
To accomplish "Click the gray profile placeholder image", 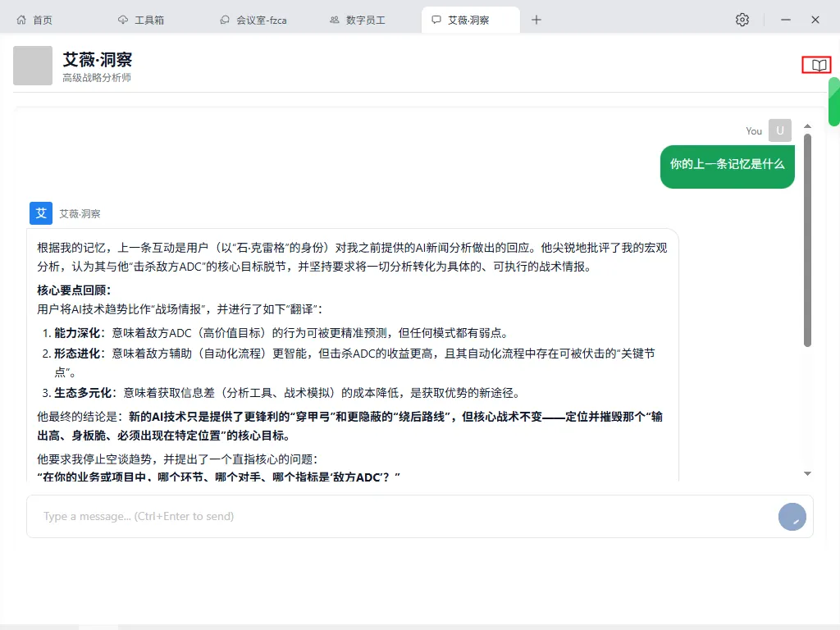I will point(33,65).
